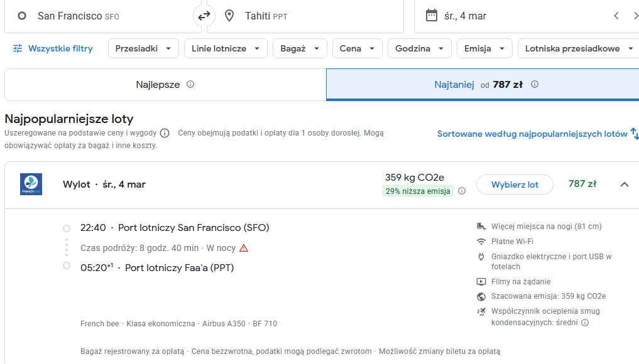
Task: Click the Filmy na żądanie amenity
Action: tap(521, 281)
